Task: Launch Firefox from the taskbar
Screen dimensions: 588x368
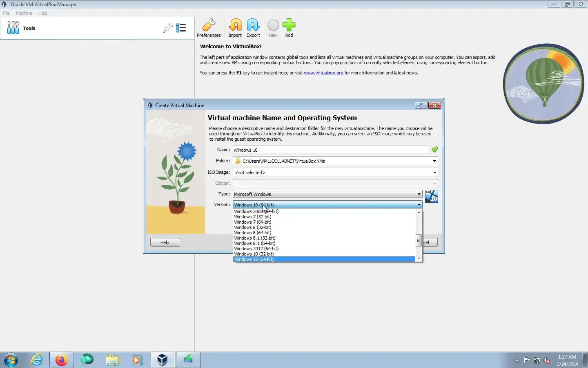Action: (x=62, y=360)
